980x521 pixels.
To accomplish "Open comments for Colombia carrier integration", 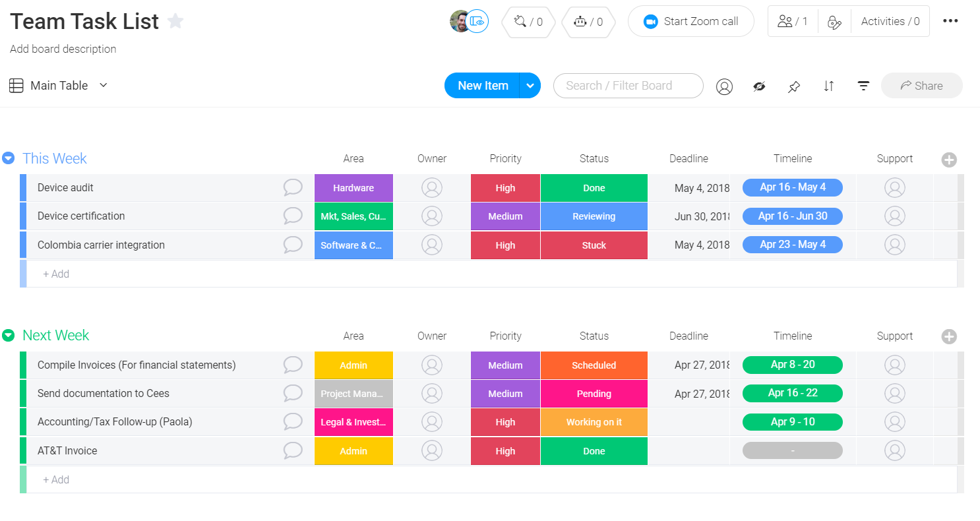I will [293, 245].
